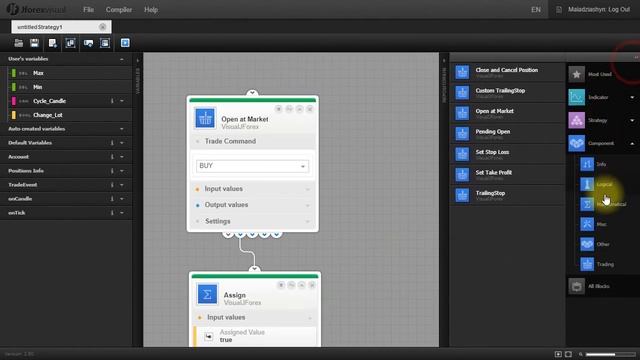Switch language with EN selector

(x=536, y=10)
